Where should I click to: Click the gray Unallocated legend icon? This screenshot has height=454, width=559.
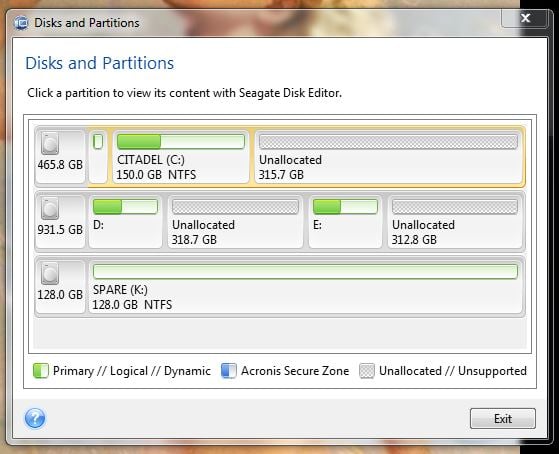367,371
